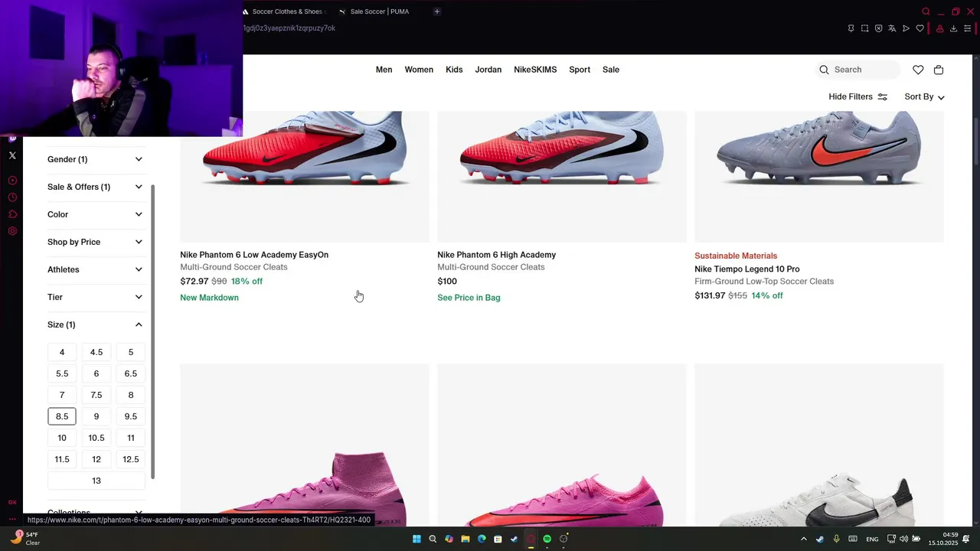This screenshot has height=551, width=980.
Task: Open Settings gear icon in sidebar
Action: point(12,231)
